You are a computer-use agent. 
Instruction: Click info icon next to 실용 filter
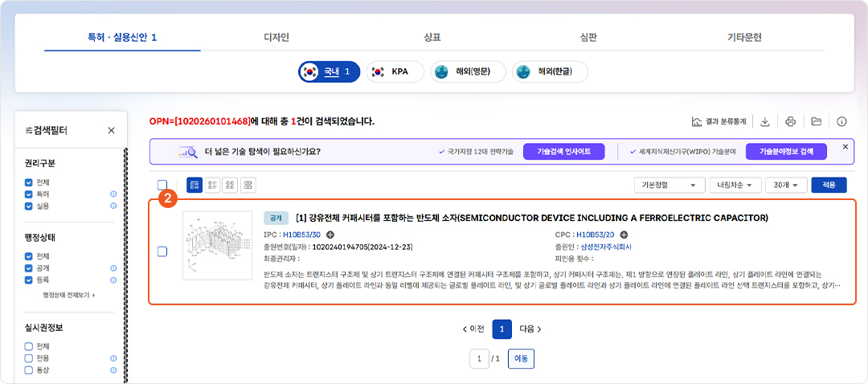[113, 206]
